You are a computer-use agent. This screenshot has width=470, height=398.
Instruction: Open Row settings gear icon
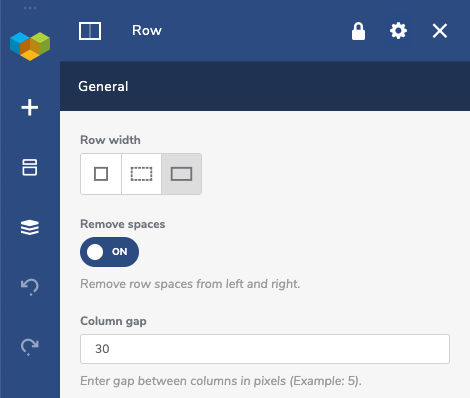pos(398,31)
